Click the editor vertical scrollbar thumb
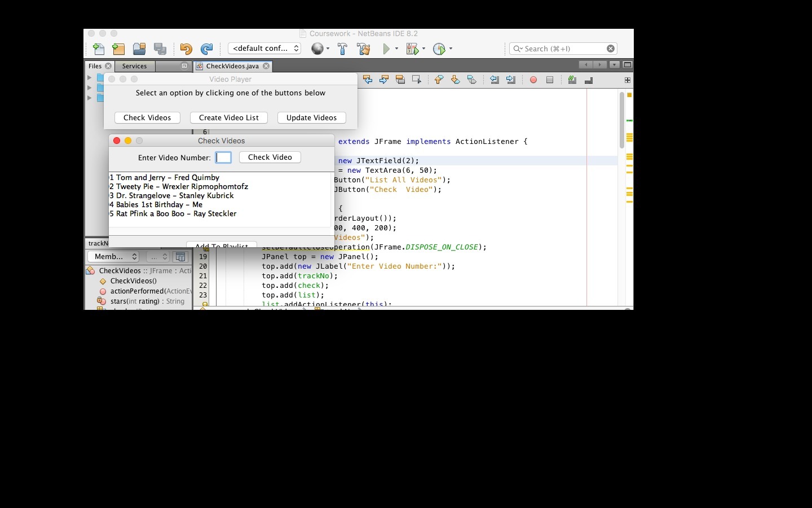The height and width of the screenshot is (508, 812). 622,120
